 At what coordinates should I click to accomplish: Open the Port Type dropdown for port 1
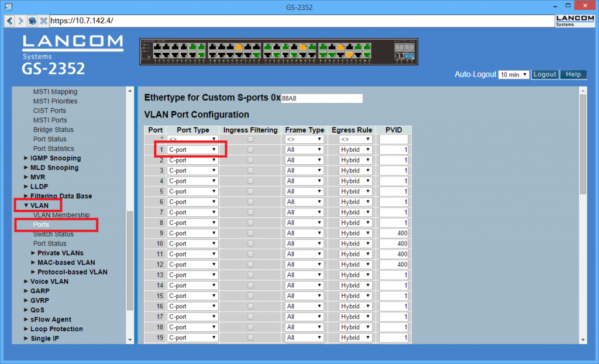(192, 149)
